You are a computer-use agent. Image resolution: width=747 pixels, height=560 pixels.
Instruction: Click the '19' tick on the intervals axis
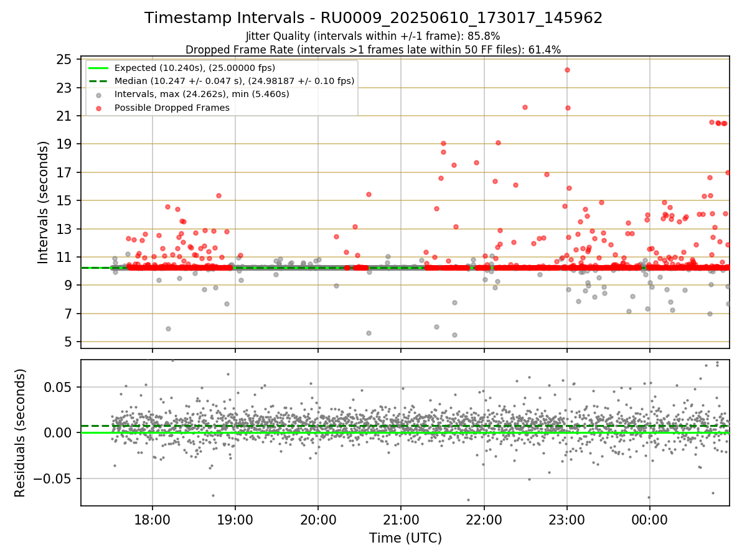64,144
